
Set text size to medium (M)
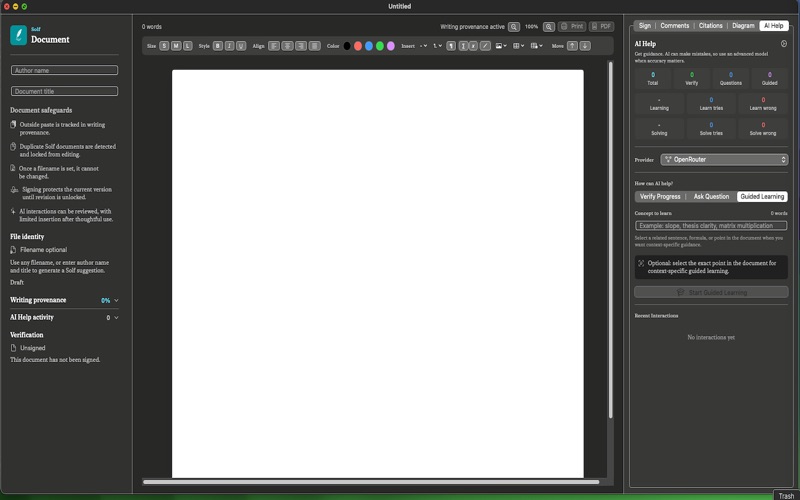(176, 46)
